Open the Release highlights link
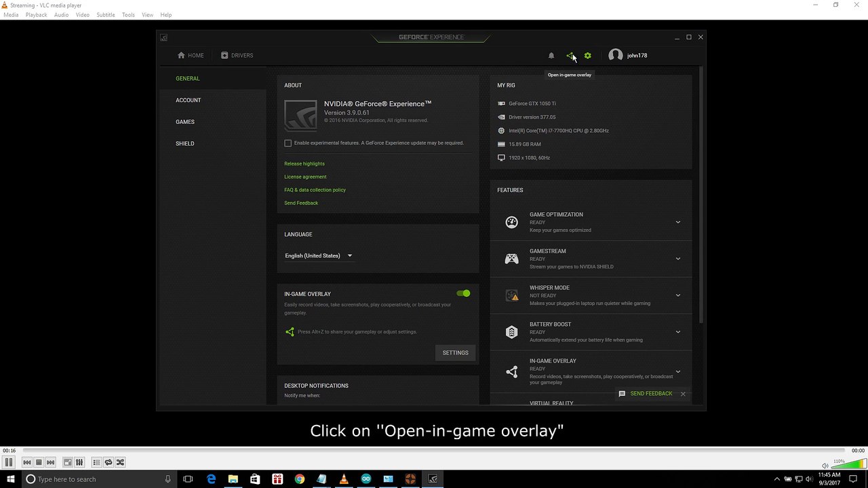The height and width of the screenshot is (488, 868). [x=304, y=163]
